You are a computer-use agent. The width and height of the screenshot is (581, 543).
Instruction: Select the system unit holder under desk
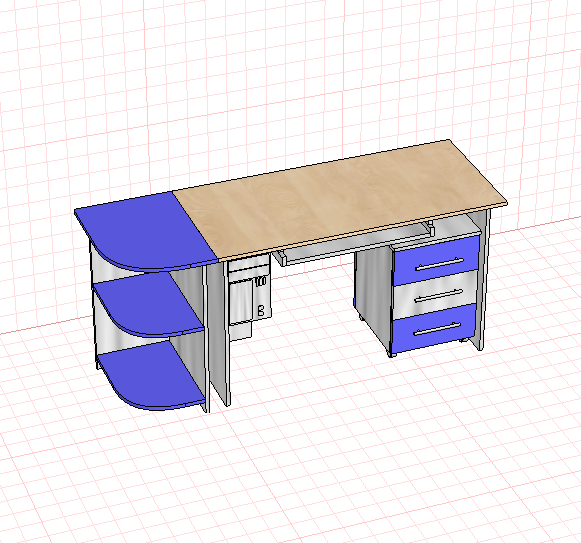tap(248, 297)
